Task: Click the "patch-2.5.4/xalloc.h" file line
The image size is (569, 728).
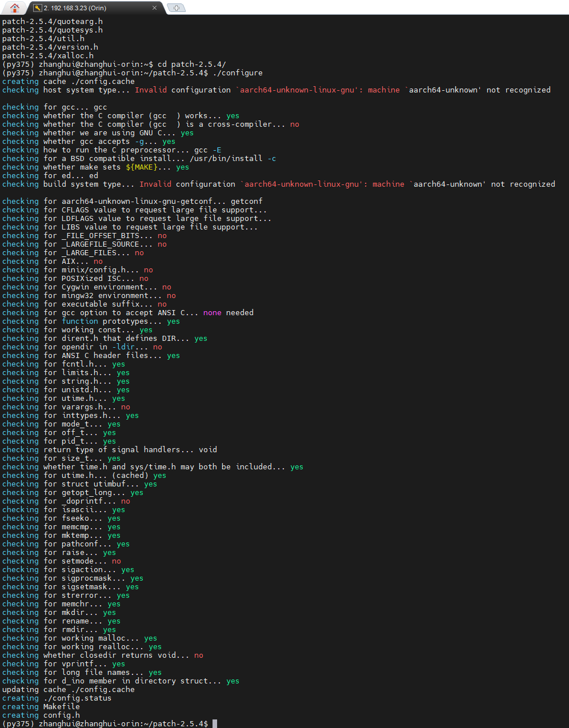Action: click(x=47, y=55)
